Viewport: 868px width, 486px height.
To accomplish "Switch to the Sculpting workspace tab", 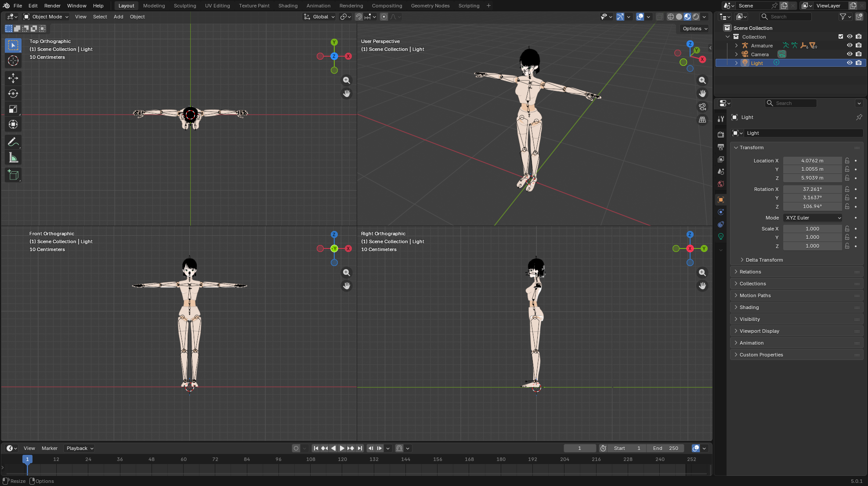I will (184, 6).
